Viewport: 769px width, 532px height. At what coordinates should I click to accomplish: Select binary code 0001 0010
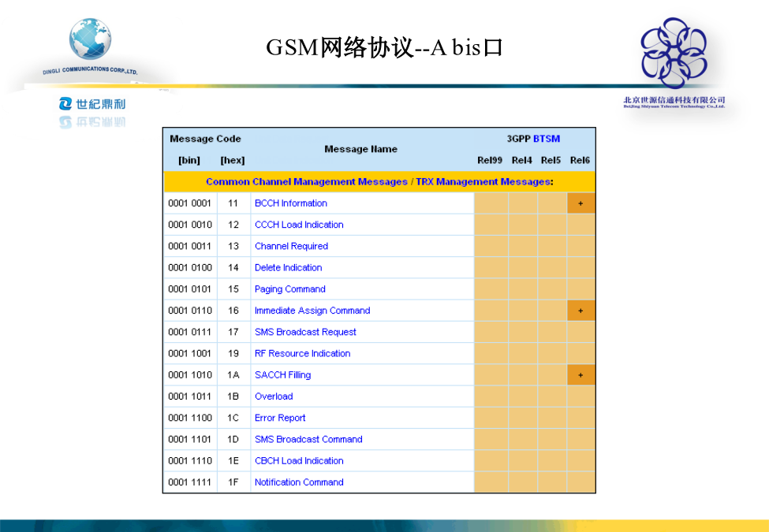click(x=190, y=225)
